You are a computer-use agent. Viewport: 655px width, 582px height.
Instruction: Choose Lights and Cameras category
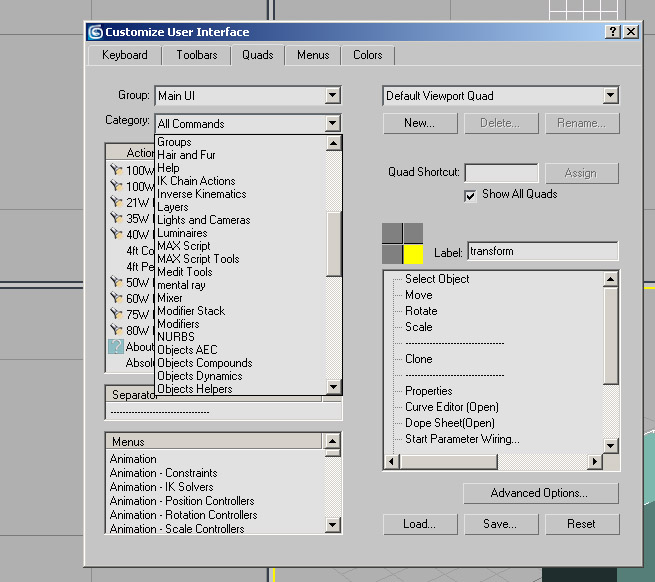[241, 220]
